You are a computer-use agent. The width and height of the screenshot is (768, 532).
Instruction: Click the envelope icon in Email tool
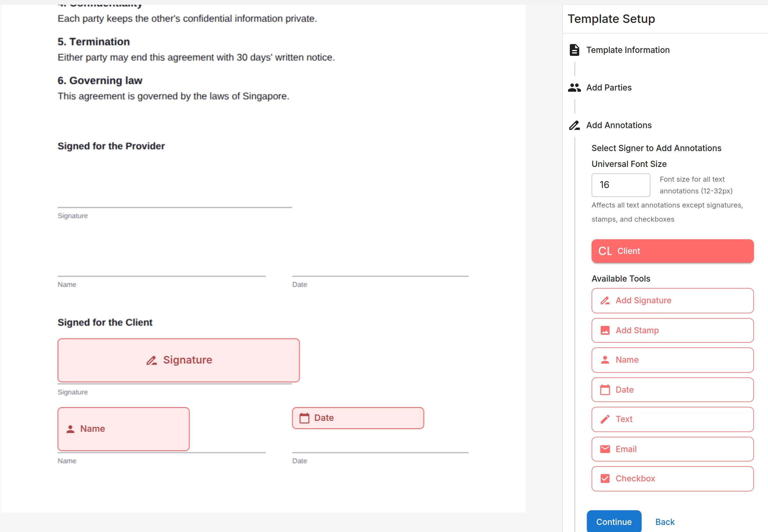[x=605, y=449]
